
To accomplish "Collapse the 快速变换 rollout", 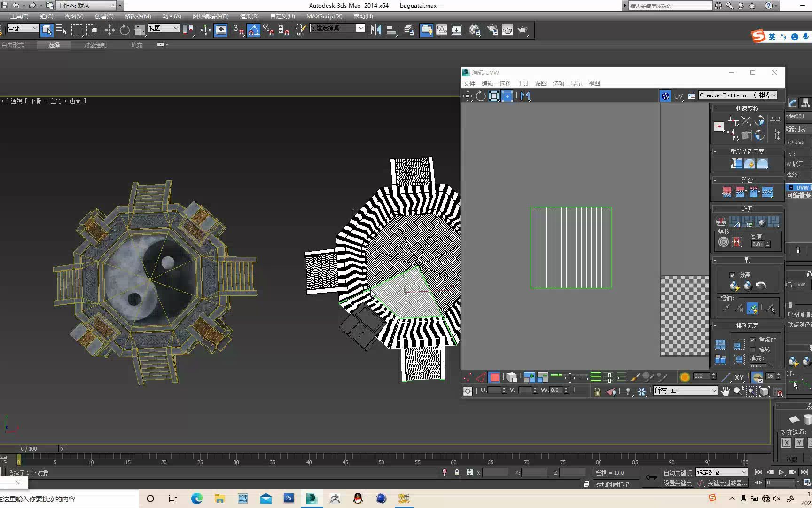I will click(747, 109).
